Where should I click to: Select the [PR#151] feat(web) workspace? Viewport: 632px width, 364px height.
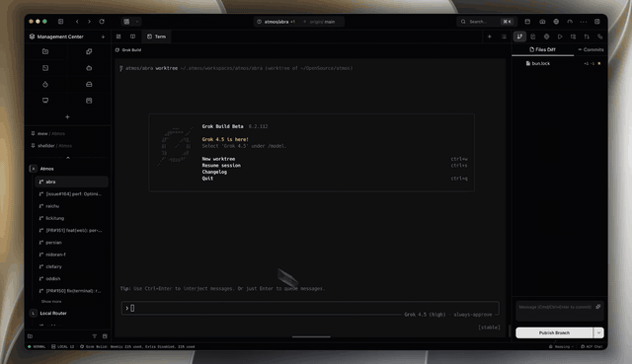(72, 230)
